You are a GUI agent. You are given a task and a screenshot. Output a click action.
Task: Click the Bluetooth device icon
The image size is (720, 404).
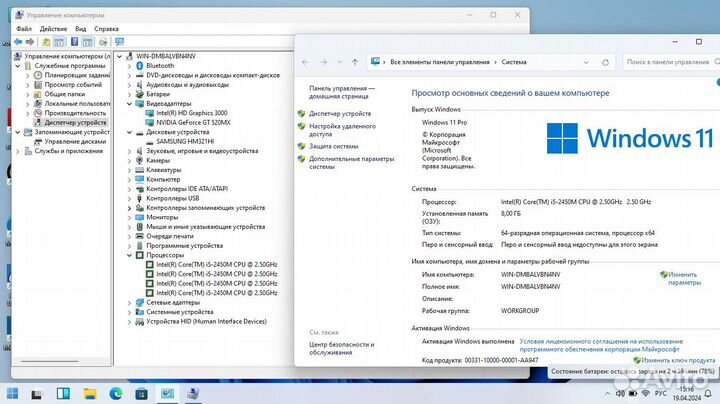coord(140,66)
